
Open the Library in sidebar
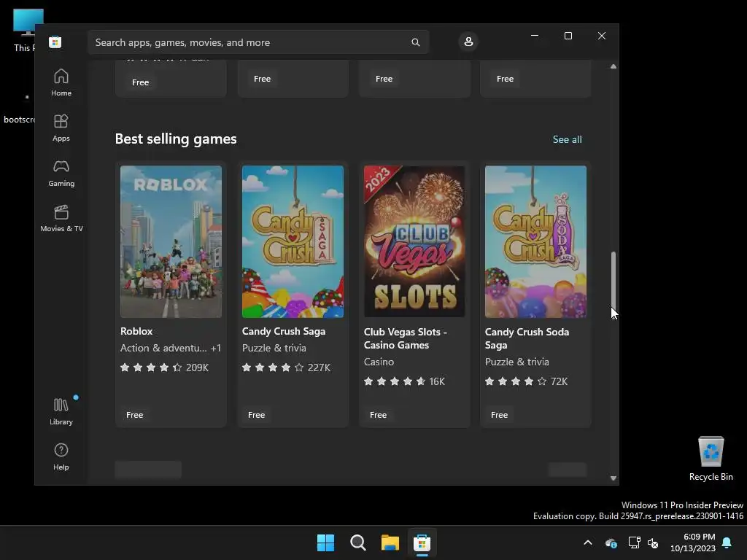pos(61,411)
